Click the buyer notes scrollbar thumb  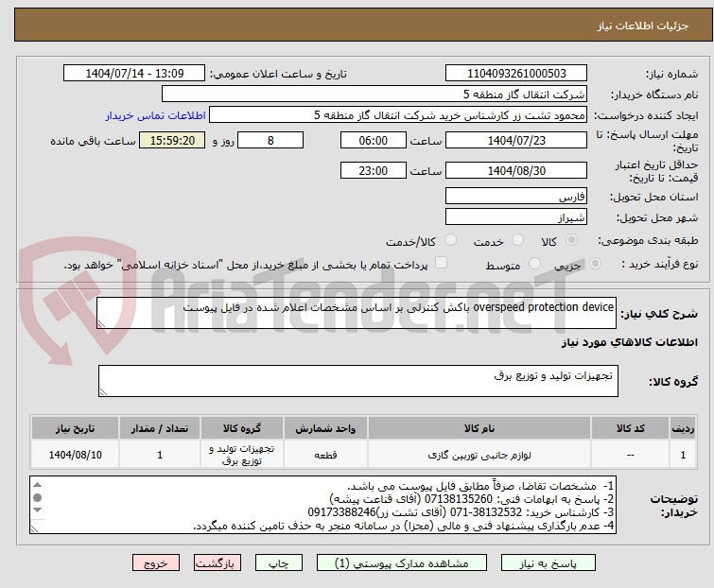tap(37, 497)
